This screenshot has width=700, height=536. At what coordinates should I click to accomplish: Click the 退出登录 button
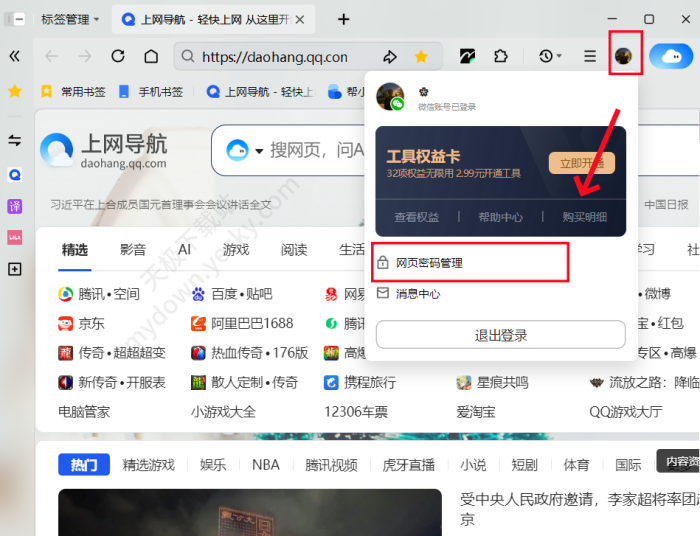pyautogui.click(x=500, y=335)
